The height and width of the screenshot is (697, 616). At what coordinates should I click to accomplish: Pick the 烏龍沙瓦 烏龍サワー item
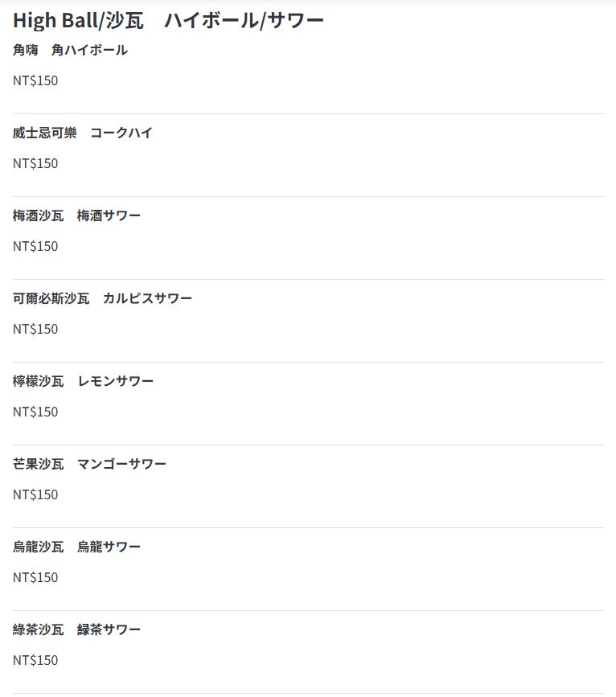click(x=76, y=547)
